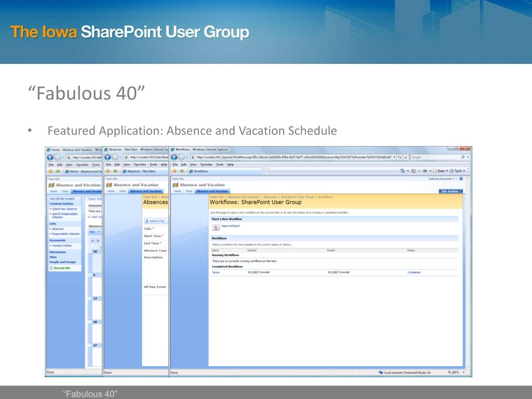Add to Favorites in Absences New Item window
The height and width of the screenshot is (399, 532).
click(x=115, y=171)
